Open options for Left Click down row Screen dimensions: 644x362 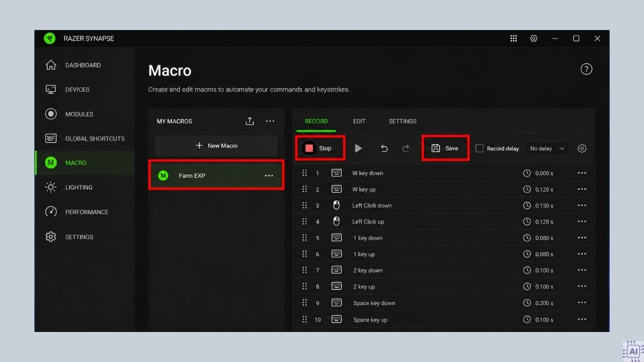point(582,205)
